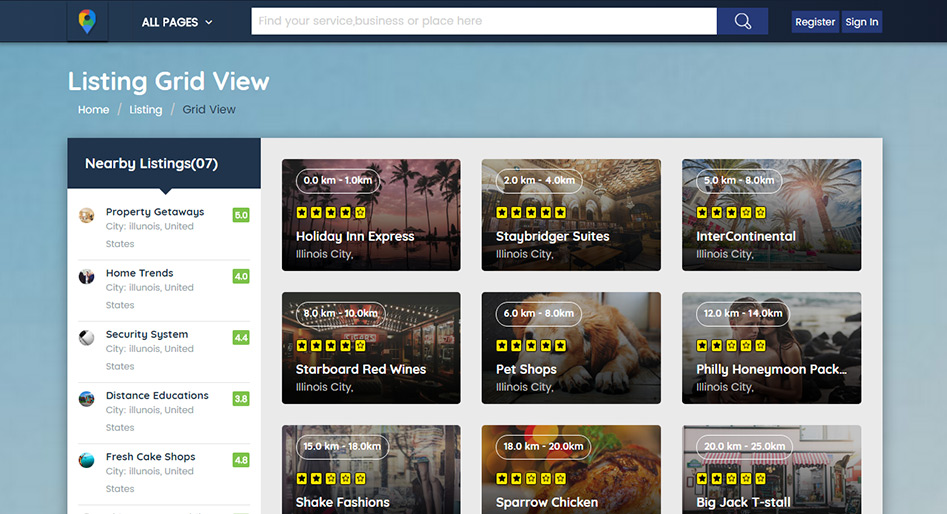Viewport: 947px width, 514px height.
Task: Click the 18.0 km - 20.0km distance badge
Action: tap(544, 446)
